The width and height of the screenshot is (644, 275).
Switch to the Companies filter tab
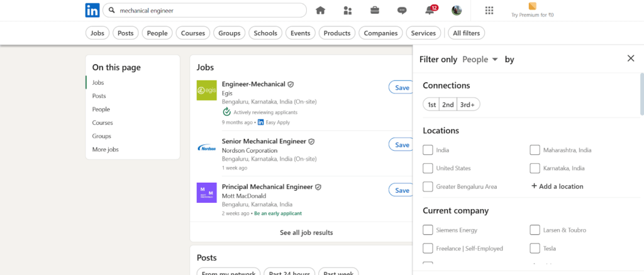[x=380, y=33]
